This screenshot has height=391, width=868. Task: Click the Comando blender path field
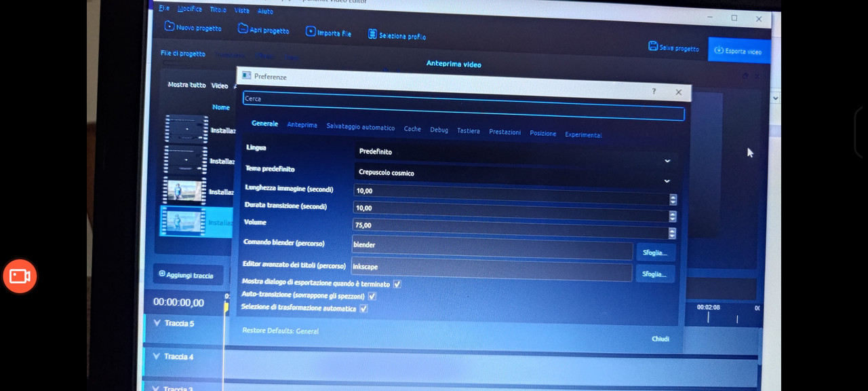[x=492, y=247]
